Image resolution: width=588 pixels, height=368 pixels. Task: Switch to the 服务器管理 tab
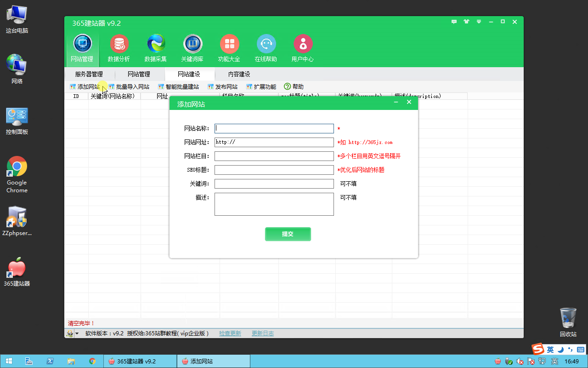[x=89, y=74]
